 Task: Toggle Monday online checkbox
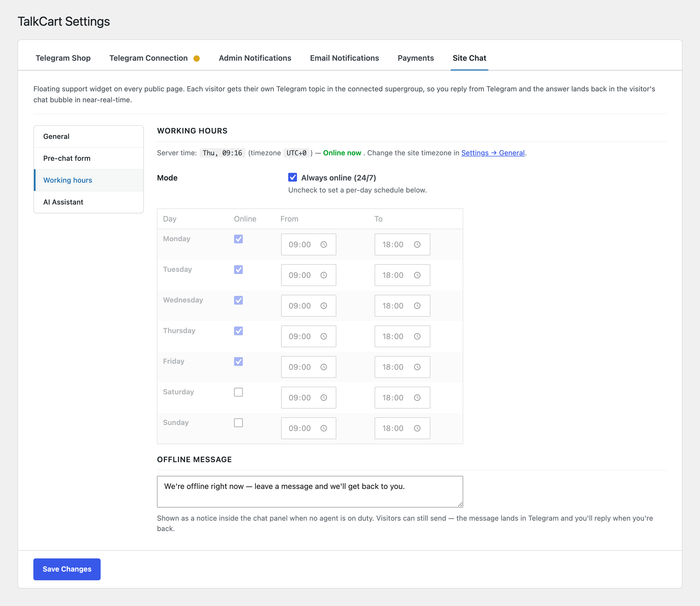pos(238,239)
